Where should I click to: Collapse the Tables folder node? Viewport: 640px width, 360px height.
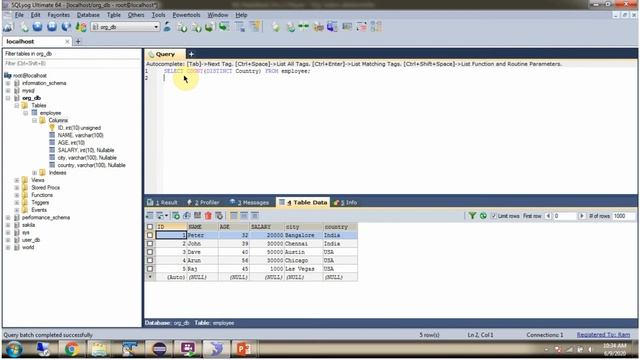tap(17, 105)
